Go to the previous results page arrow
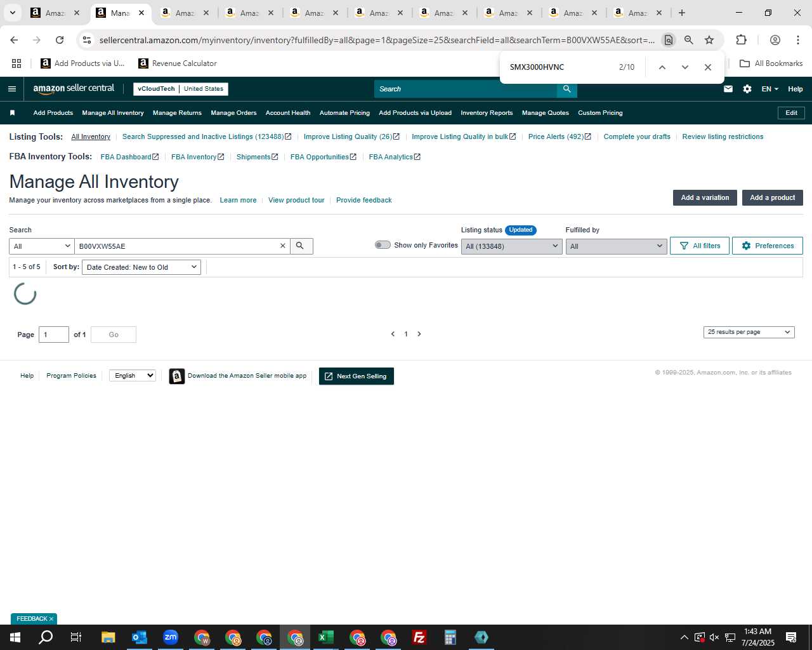Viewport: 812px width, 650px height. [393, 334]
